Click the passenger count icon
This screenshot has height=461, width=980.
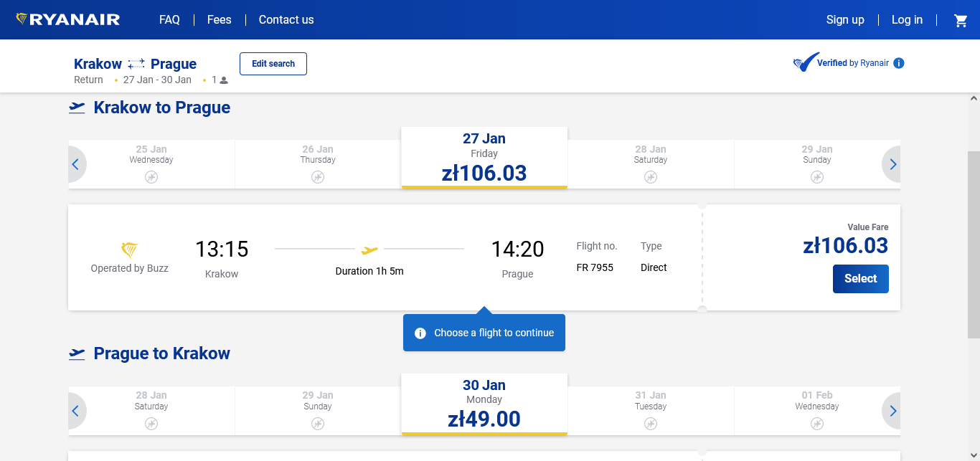(224, 80)
